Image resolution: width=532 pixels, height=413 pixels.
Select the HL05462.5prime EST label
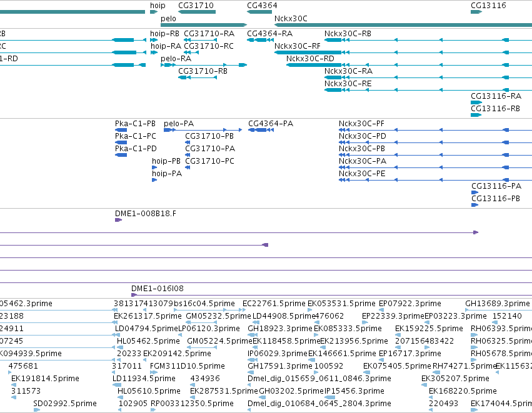point(148,341)
